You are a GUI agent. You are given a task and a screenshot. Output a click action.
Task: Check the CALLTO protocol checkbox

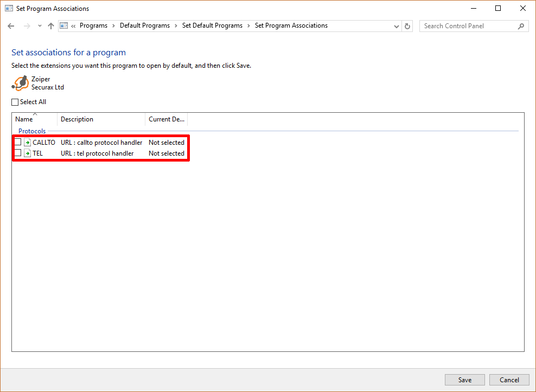coord(18,143)
